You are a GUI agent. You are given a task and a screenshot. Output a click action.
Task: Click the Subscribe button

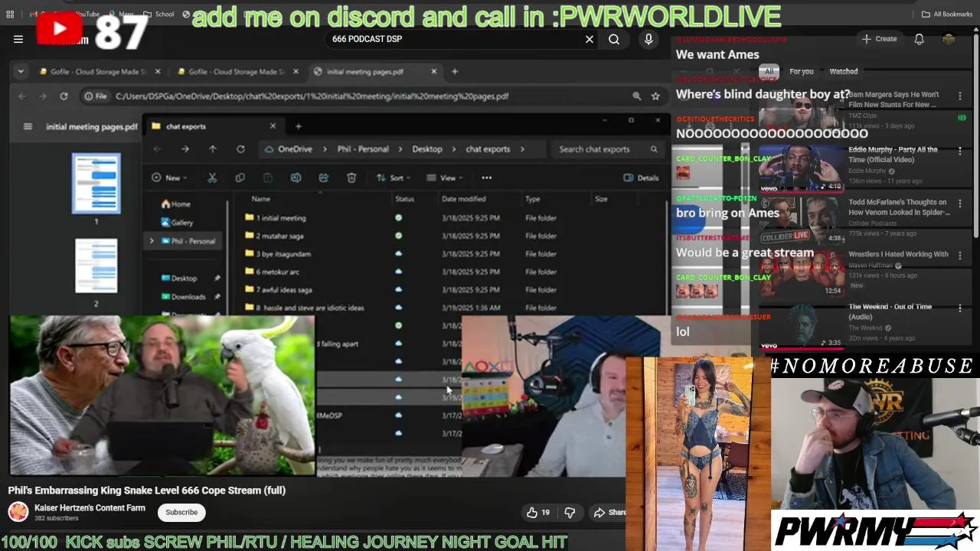(x=181, y=513)
